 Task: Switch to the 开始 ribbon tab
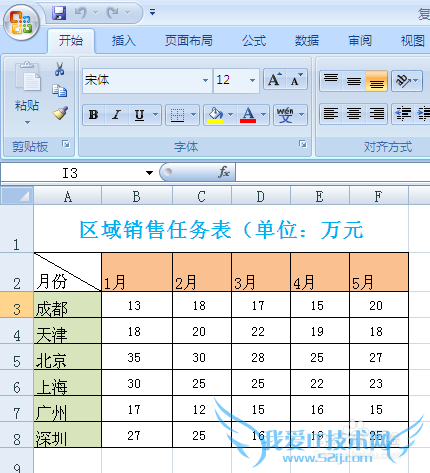coord(71,41)
